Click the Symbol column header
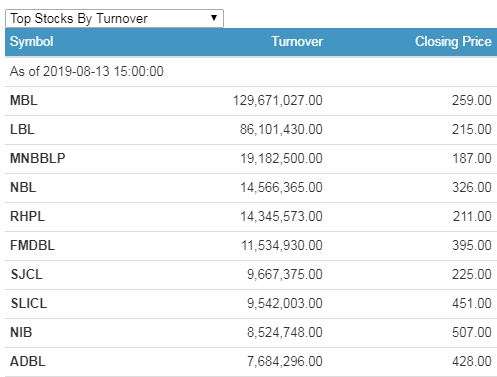Screen dimensions: 497x377 [x=32, y=42]
